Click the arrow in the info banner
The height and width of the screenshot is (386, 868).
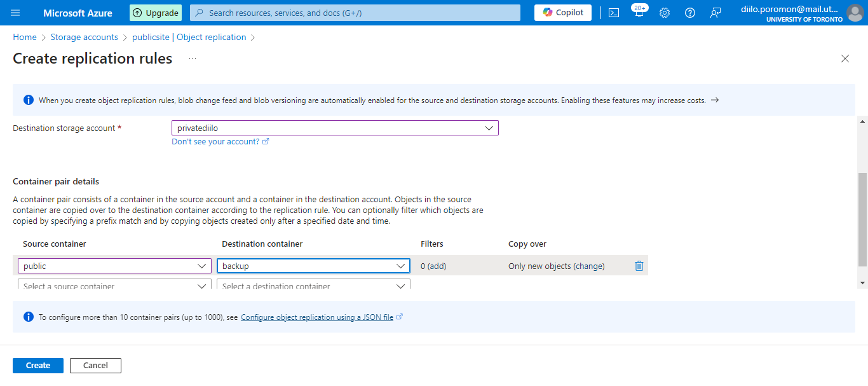tap(715, 100)
